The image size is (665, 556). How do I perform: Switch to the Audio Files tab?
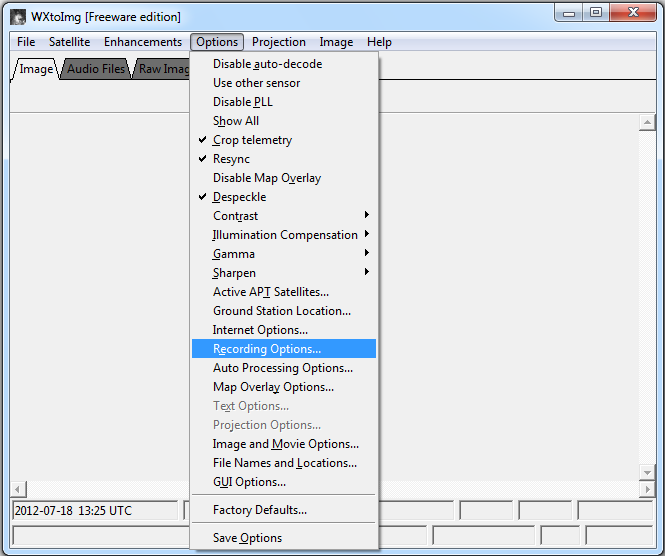[96, 69]
